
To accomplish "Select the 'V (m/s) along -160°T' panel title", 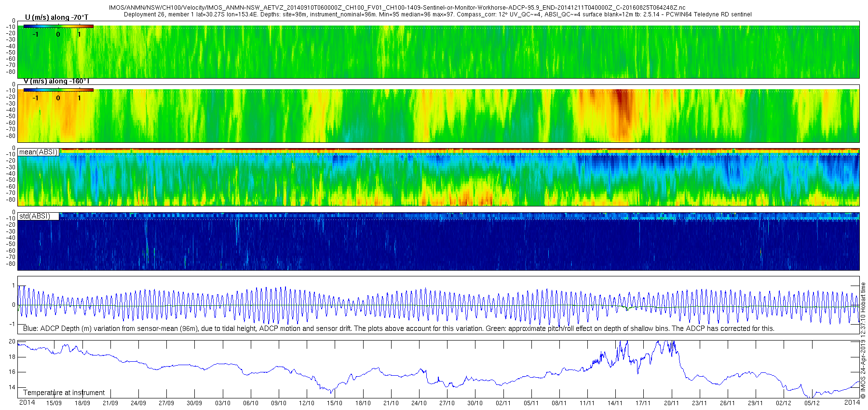I will click(56, 81).
